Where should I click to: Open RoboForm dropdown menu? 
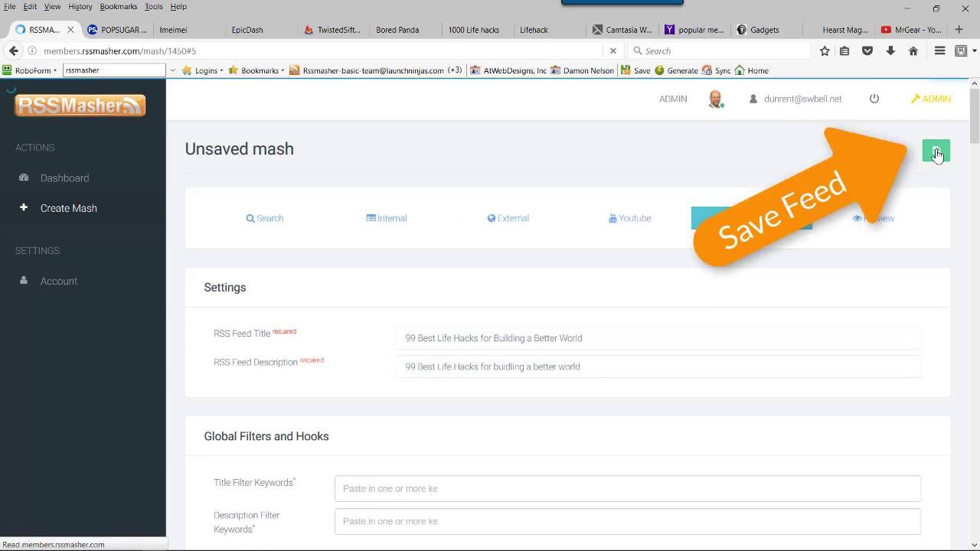pos(30,70)
